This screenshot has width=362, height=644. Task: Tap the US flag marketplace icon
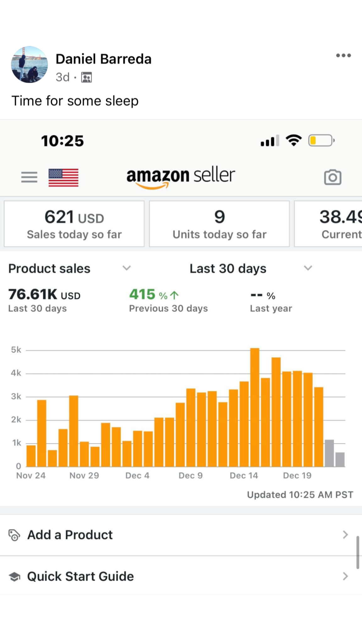pos(63,178)
